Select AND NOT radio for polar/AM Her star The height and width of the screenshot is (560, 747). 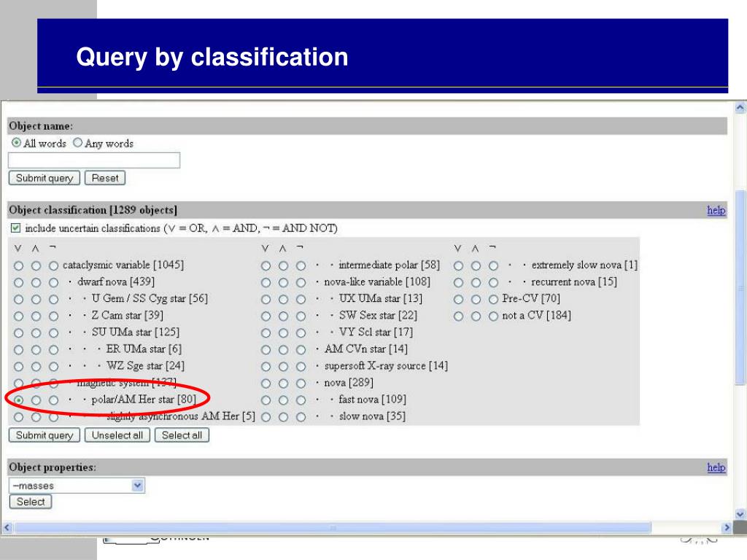(x=53, y=400)
